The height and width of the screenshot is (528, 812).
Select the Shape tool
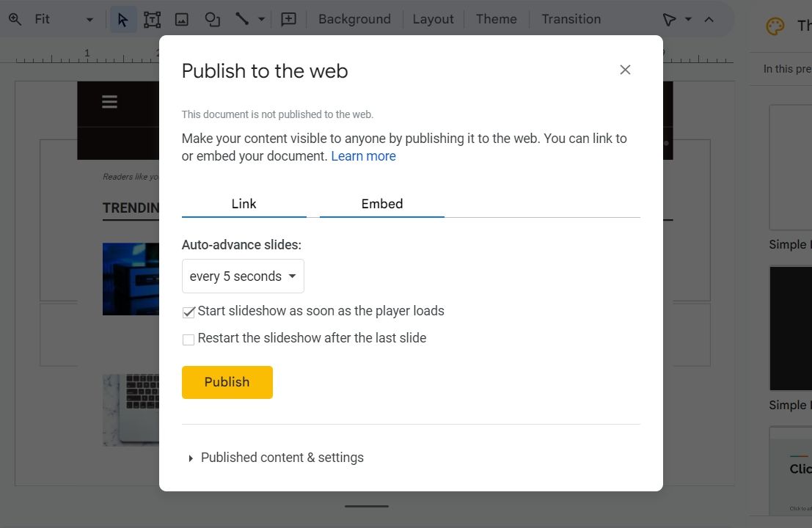click(x=212, y=19)
